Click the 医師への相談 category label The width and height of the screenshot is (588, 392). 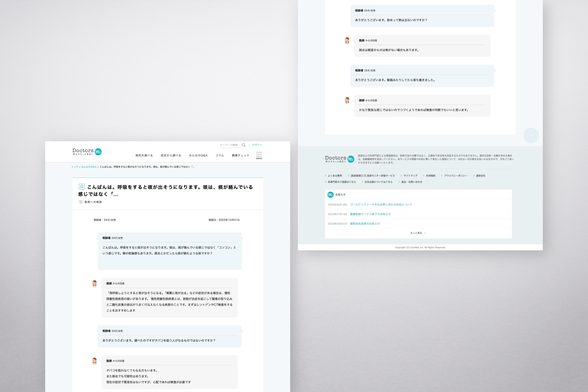[93, 202]
